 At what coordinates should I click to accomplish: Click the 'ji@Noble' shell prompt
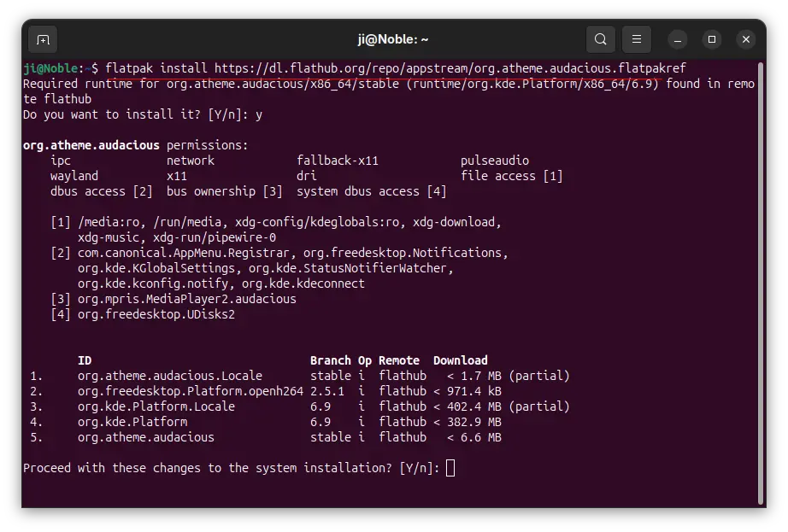pos(50,68)
